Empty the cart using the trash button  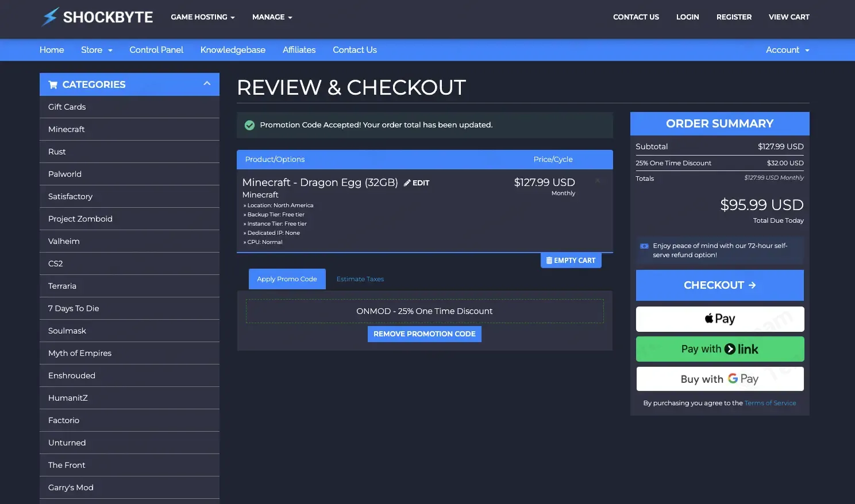tap(571, 260)
